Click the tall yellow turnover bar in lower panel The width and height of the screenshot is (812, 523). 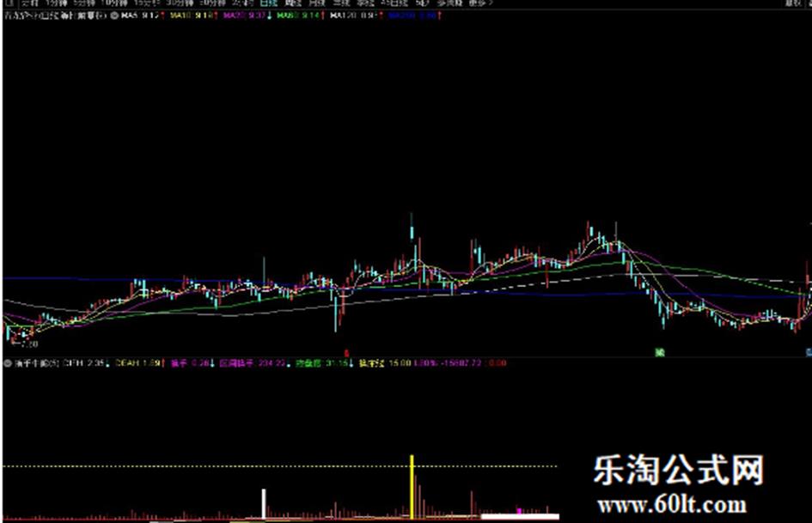tap(412, 487)
